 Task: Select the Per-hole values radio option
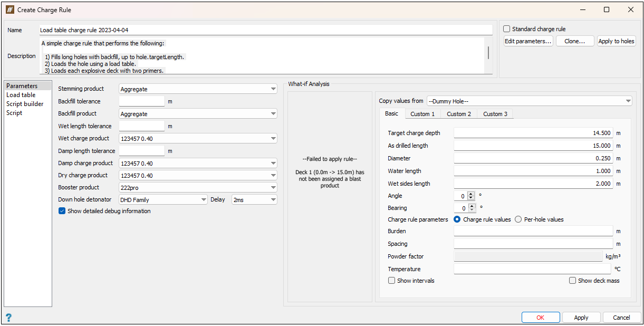coord(518,219)
